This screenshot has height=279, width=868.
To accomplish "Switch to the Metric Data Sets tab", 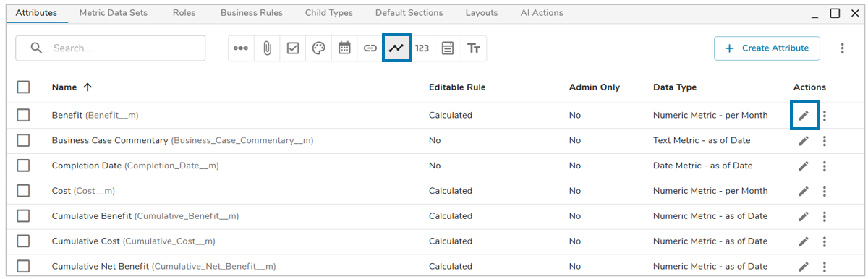I will (x=115, y=13).
